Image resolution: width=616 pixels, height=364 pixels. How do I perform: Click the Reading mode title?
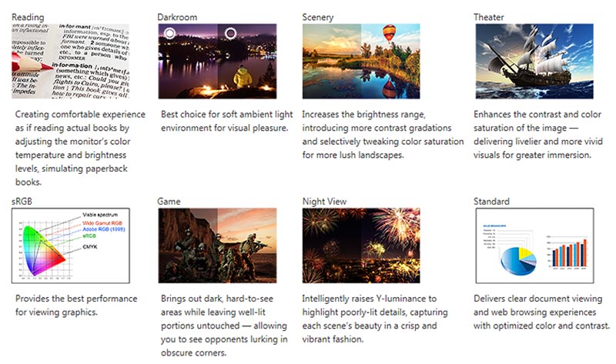pyautogui.click(x=28, y=16)
